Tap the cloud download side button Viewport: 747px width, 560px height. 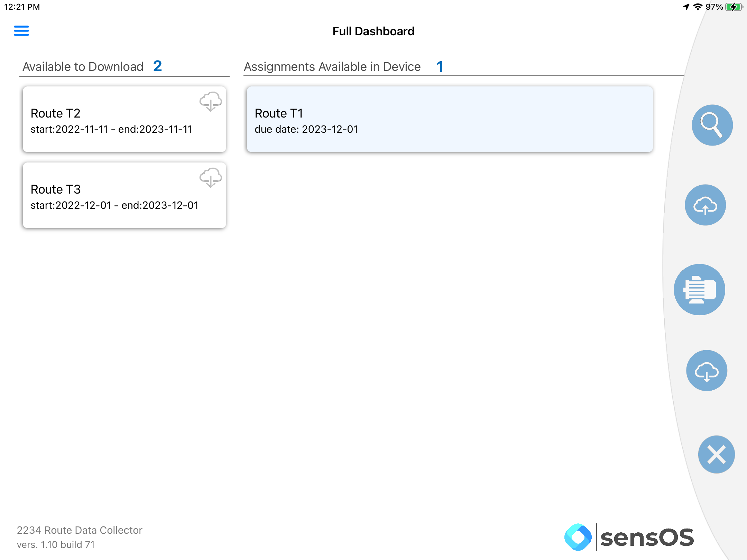coord(707,371)
